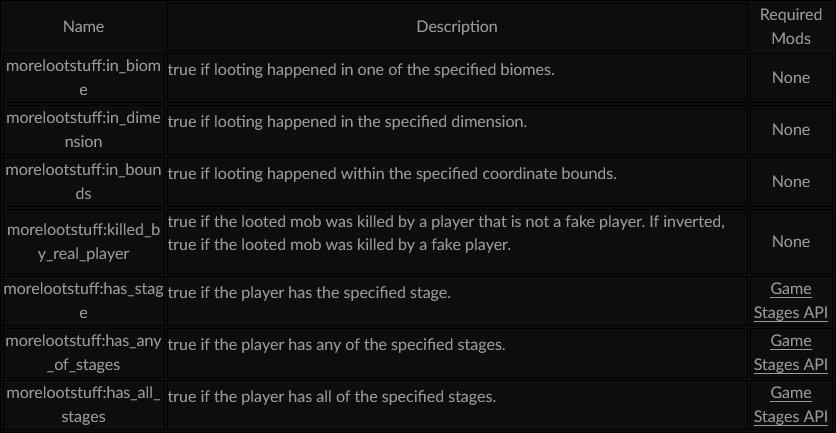Select the morelootstuff:in_biome name cell
836x433 pixels.
coord(84,78)
